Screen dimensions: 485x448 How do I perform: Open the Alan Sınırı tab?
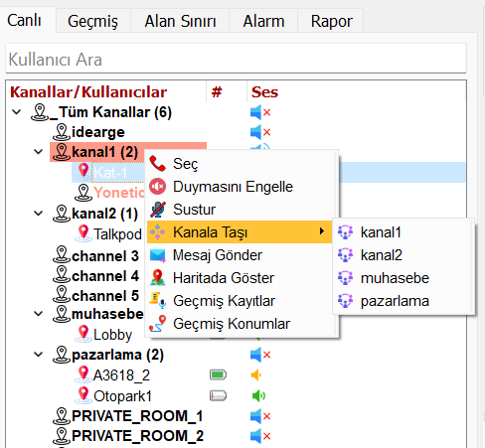tap(180, 21)
